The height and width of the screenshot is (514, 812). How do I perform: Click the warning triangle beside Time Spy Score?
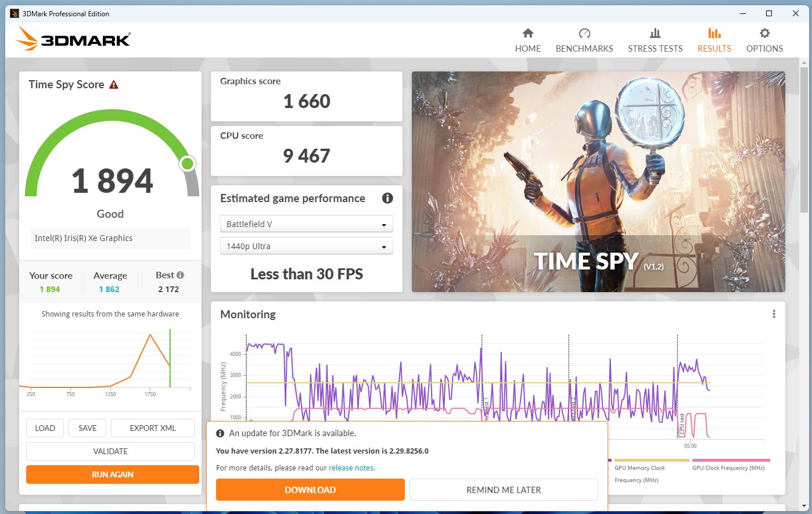pyautogui.click(x=114, y=85)
